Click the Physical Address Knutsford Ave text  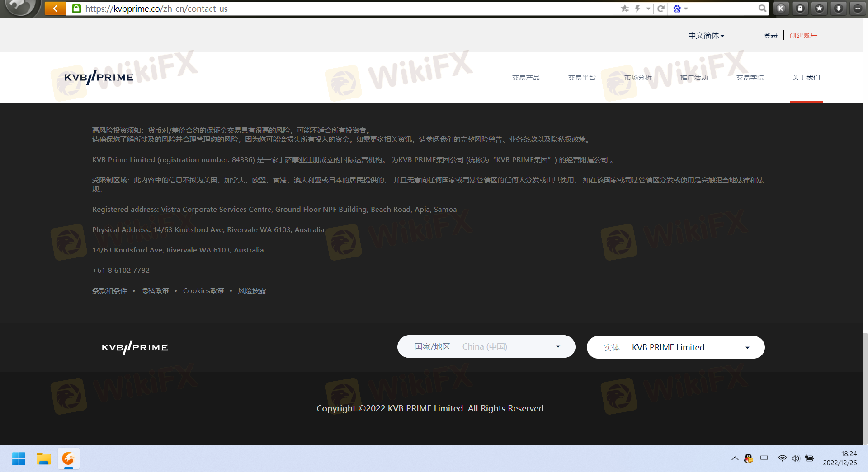208,230
